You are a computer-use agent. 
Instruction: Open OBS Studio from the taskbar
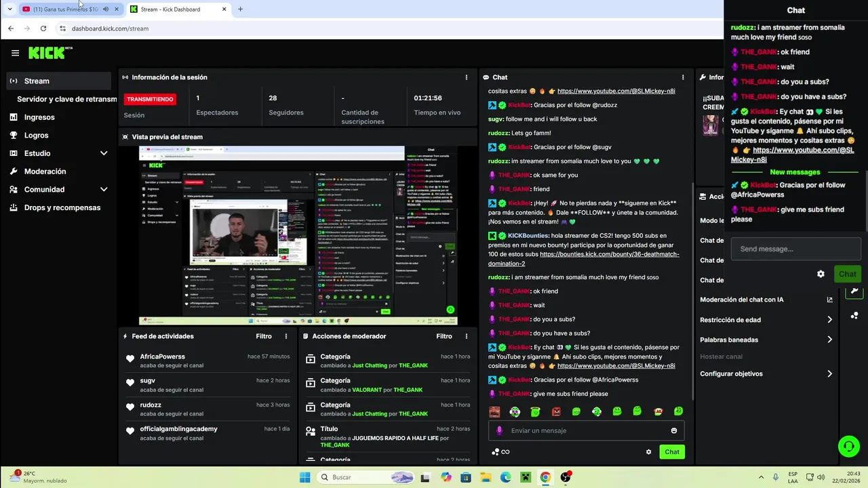pyautogui.click(x=566, y=477)
